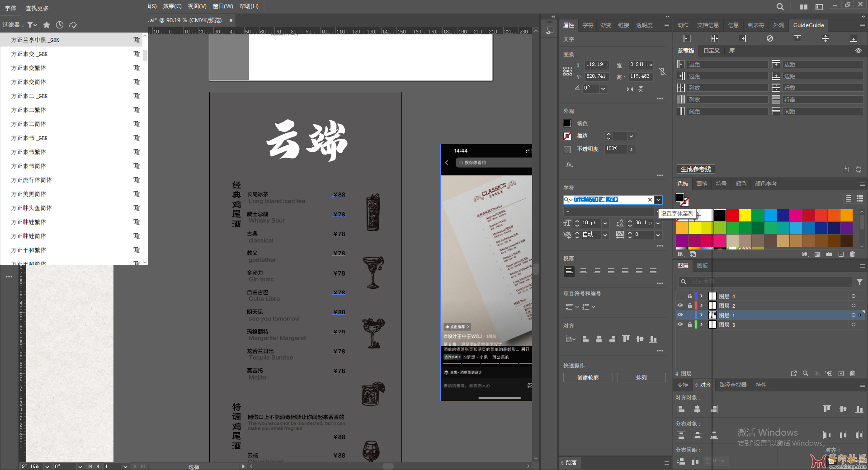Click GuideGuide vertical midpoint guide icon
868x470 pixels.
826,38
